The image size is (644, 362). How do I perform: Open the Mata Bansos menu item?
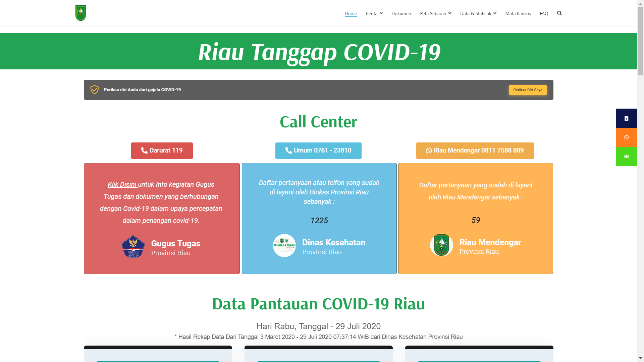coord(518,13)
